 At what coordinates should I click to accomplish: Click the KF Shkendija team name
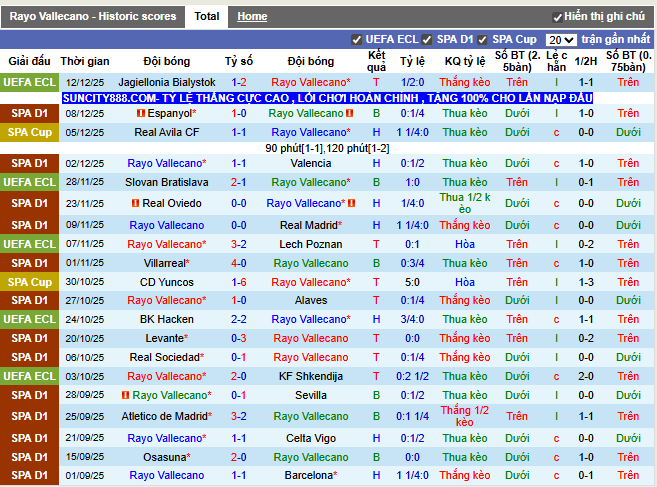coord(311,376)
